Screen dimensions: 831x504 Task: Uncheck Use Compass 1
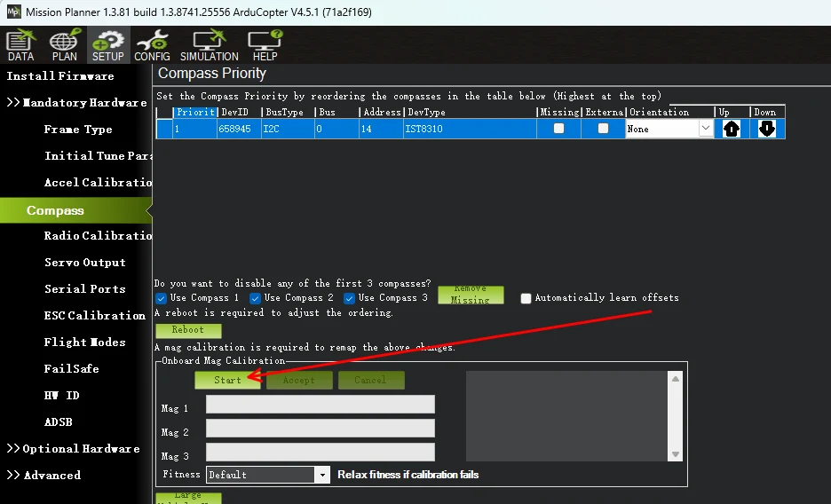pyautogui.click(x=161, y=298)
